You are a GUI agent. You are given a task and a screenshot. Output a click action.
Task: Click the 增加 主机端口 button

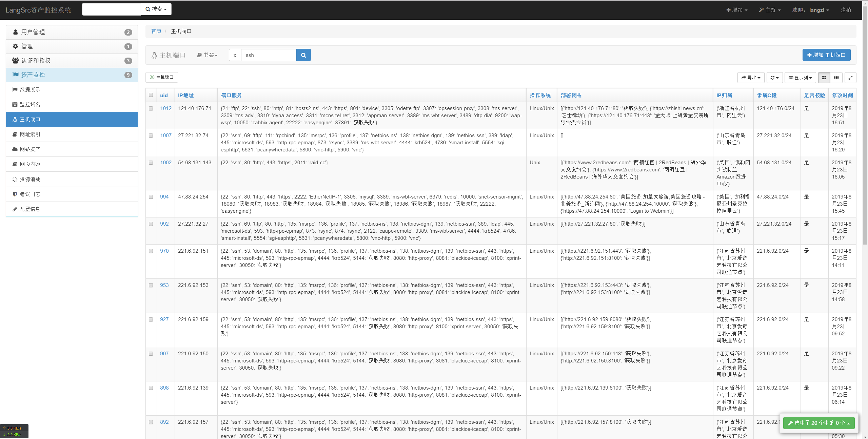tap(826, 55)
